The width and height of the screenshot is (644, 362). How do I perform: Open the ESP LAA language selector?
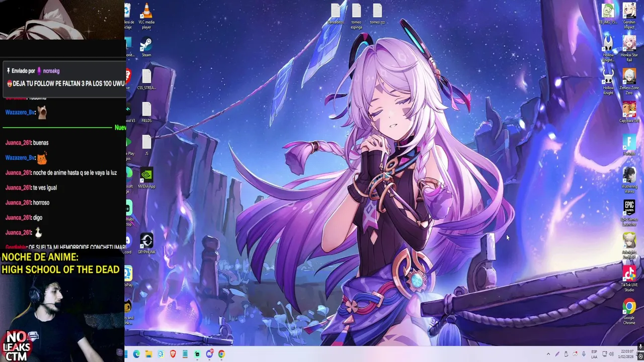tap(594, 354)
